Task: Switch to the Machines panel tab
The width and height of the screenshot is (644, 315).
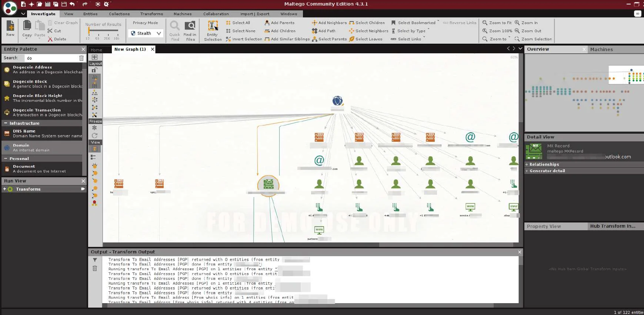Action: [x=601, y=49]
